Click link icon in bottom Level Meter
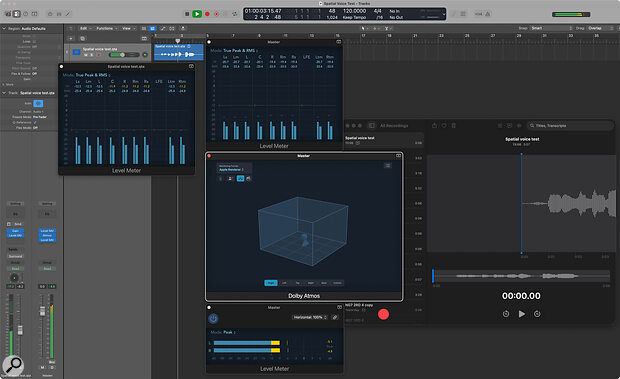This screenshot has height=379, width=620. (x=335, y=317)
